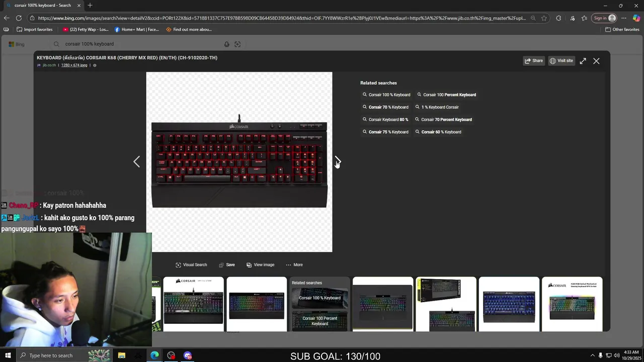Image resolution: width=644 pixels, height=362 pixels.
Task: Click taskbar 'Type here to search' box
Action: tap(65, 355)
